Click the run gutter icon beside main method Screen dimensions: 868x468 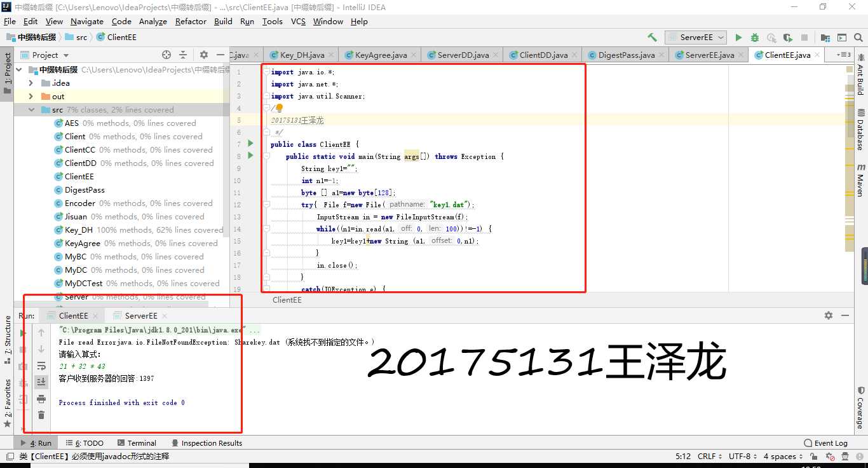(x=250, y=156)
